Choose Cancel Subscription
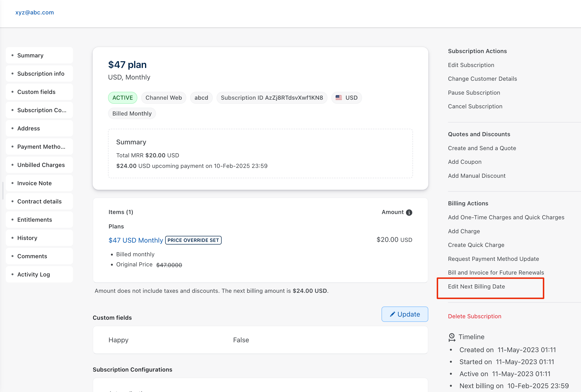This screenshot has width=581, height=392. [475, 106]
